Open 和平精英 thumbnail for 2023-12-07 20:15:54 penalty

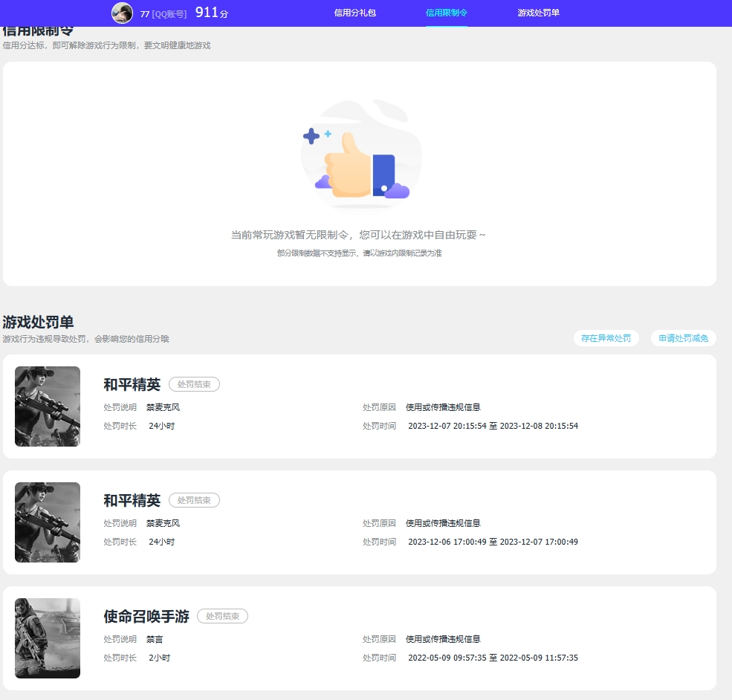pyautogui.click(x=48, y=406)
